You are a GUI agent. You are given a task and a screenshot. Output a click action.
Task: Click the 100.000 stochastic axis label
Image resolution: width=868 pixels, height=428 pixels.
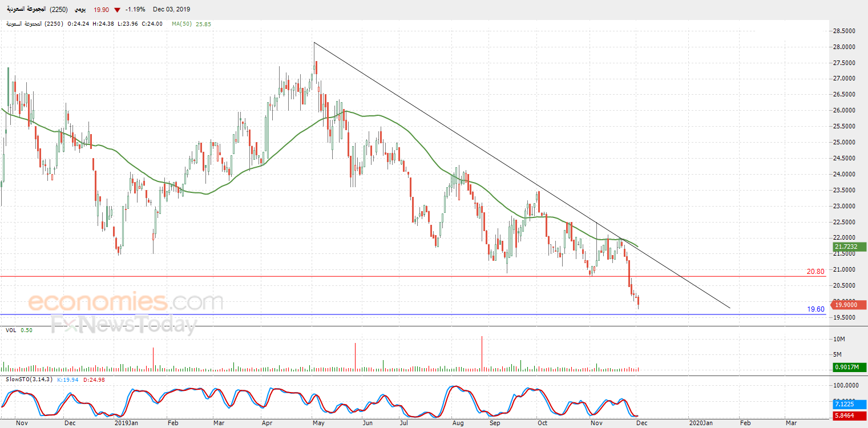[847, 386]
